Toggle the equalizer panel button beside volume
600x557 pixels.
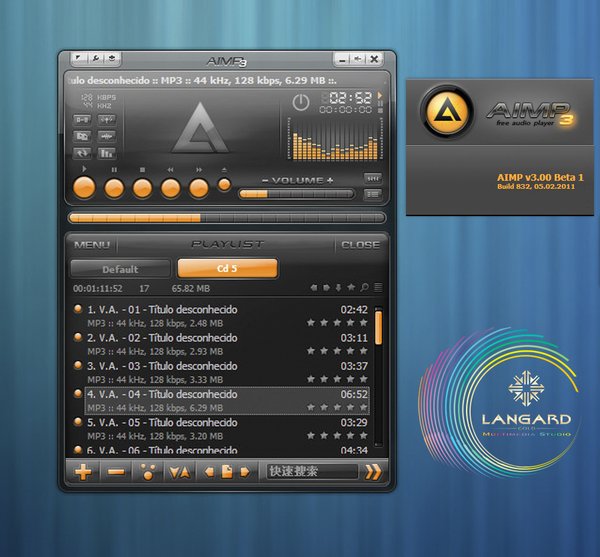pos(372,179)
